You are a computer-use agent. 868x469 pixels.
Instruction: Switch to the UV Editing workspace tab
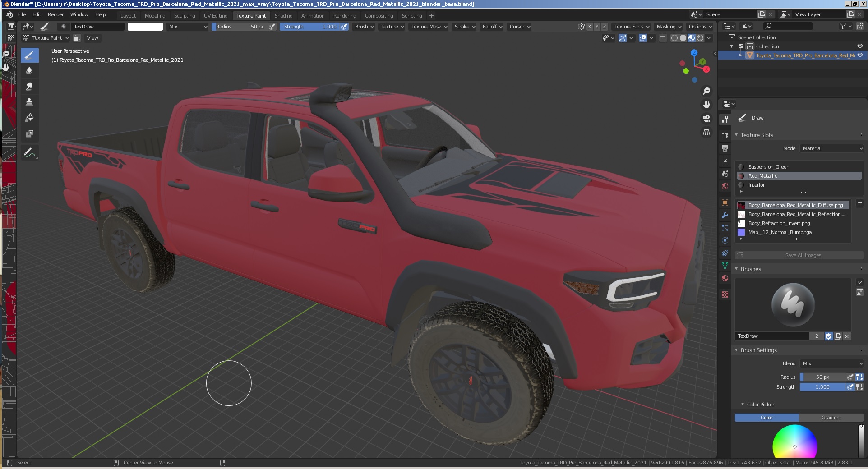[216, 15]
